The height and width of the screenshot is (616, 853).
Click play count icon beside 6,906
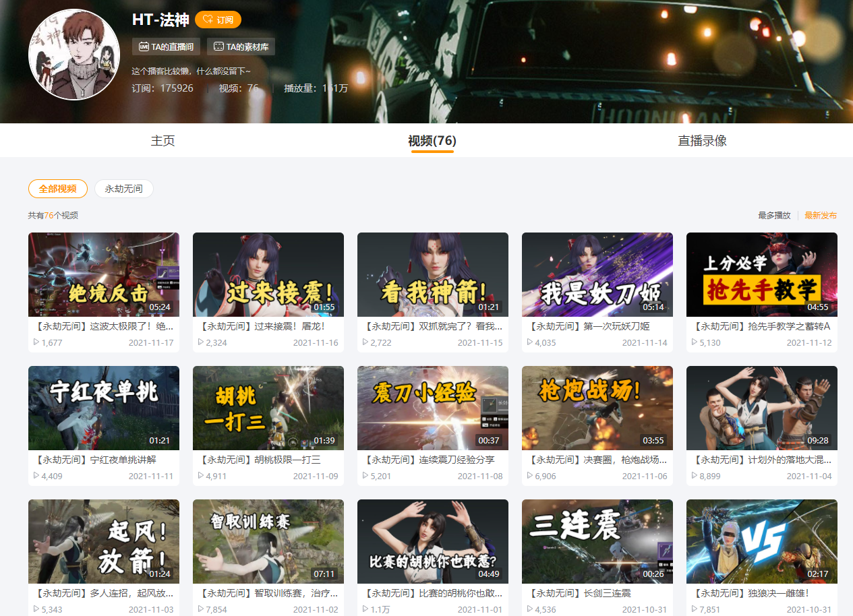point(530,476)
